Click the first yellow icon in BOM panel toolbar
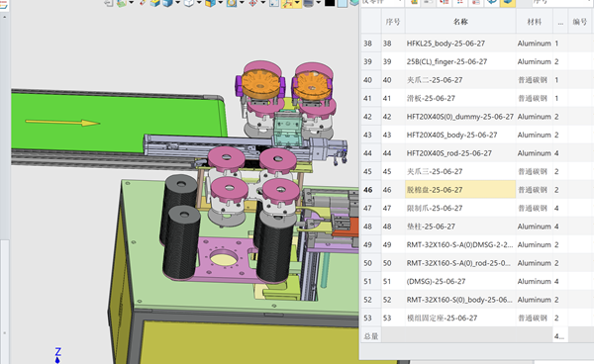 (414, 3)
